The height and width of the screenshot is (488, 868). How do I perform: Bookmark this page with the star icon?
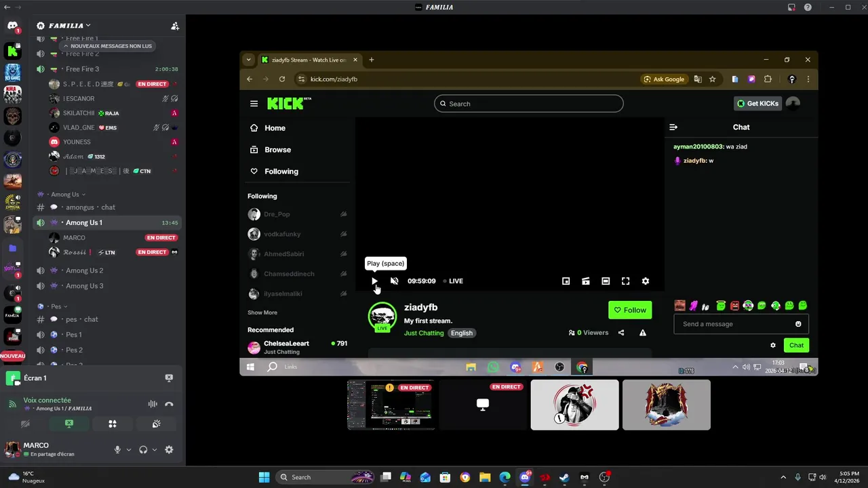[x=712, y=79]
